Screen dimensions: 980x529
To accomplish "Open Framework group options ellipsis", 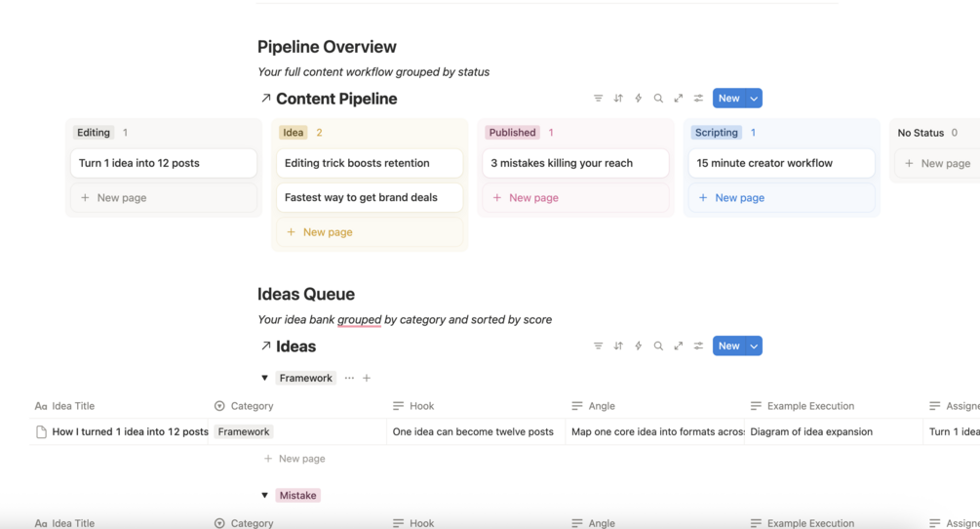I will (349, 378).
